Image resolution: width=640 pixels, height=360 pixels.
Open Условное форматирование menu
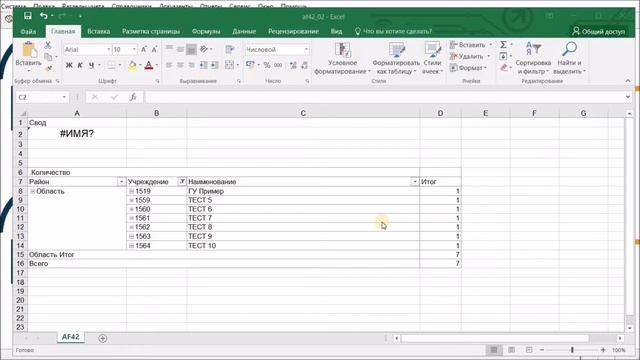[342, 58]
